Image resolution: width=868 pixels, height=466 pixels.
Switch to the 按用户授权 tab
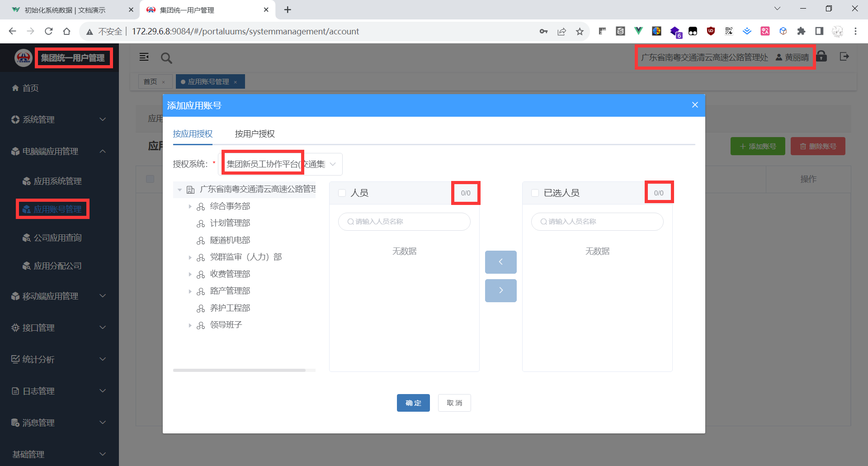pyautogui.click(x=255, y=134)
